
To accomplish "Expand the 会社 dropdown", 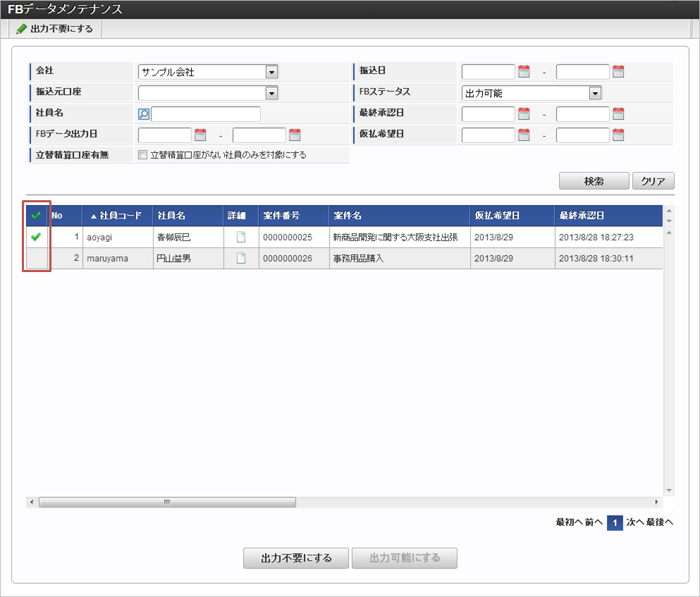I will [x=271, y=72].
